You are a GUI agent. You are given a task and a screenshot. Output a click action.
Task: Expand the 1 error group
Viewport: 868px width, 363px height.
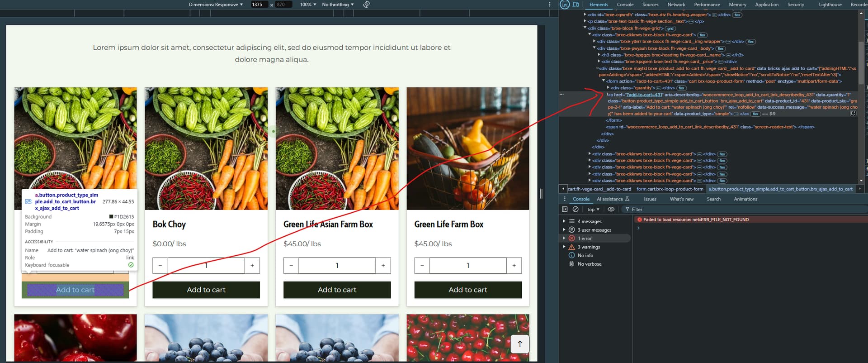point(564,239)
